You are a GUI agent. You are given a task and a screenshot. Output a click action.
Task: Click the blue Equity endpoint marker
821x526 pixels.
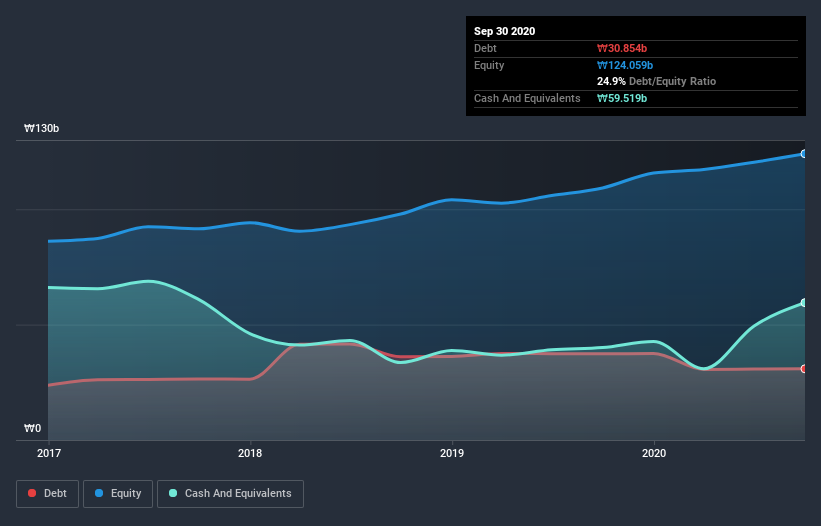(x=804, y=154)
